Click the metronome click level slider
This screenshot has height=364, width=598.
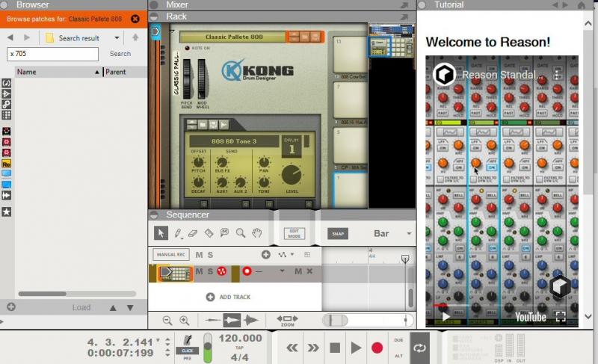(x=208, y=348)
